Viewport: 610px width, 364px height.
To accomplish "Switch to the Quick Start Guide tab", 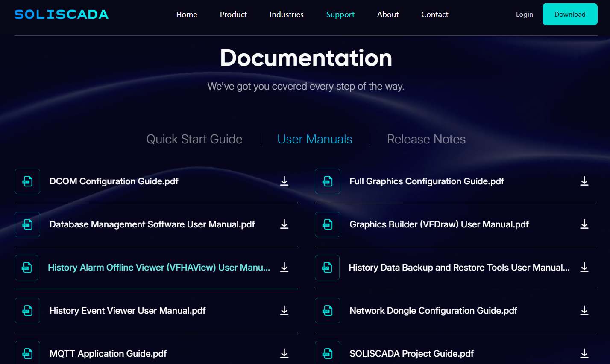I will point(194,139).
